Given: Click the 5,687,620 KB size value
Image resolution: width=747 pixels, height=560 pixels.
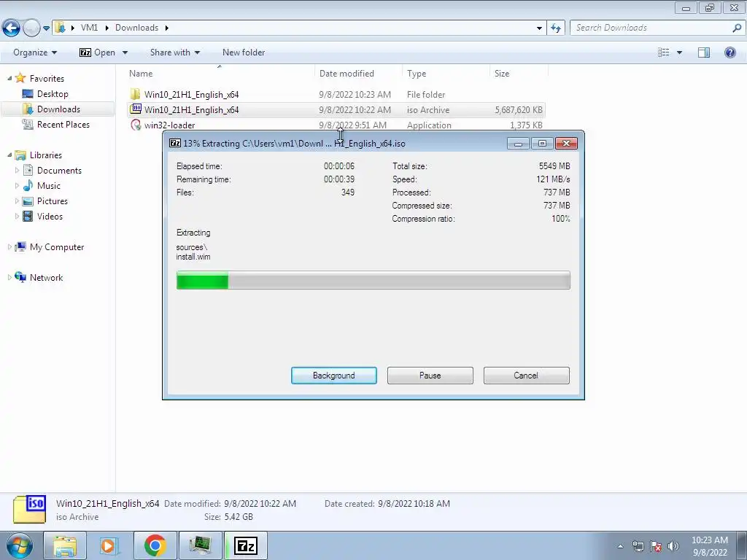Looking at the screenshot, I should 519,109.
